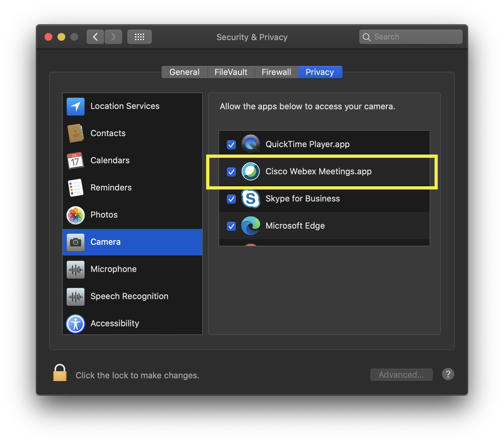Viewport: 504px width, 443px height.
Task: Switch to the FileVault tab
Action: point(231,72)
